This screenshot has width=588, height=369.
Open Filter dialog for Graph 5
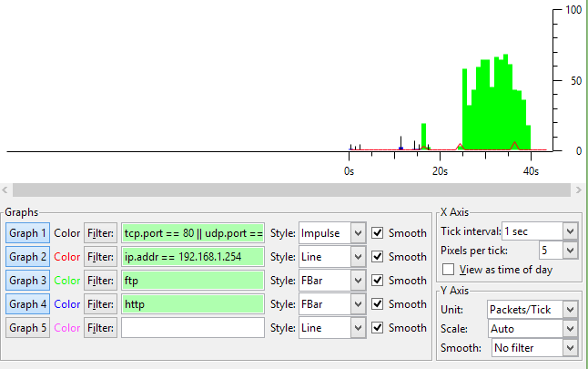99,327
